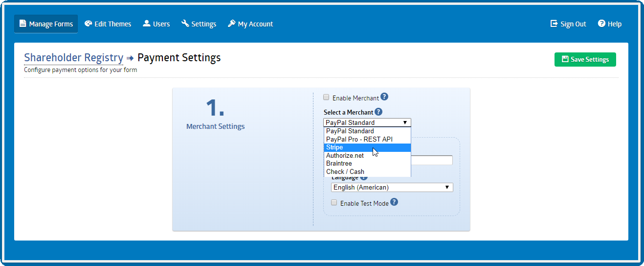Click the Settings wrench icon
The image size is (644, 266).
pos(185,24)
